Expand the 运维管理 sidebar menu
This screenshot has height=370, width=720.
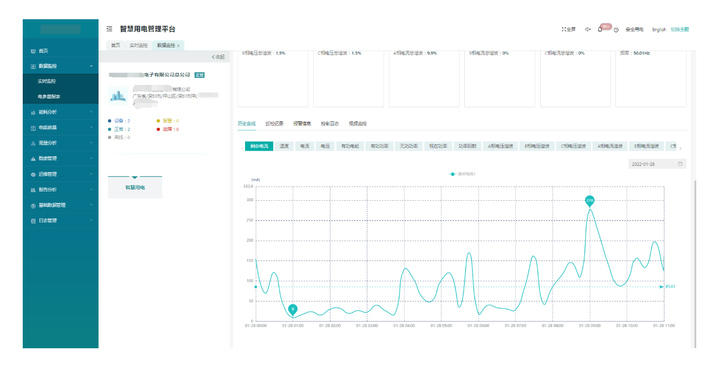pos(91,174)
